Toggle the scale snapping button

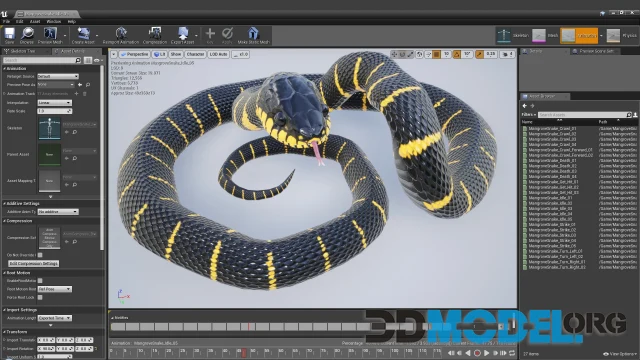(479, 54)
